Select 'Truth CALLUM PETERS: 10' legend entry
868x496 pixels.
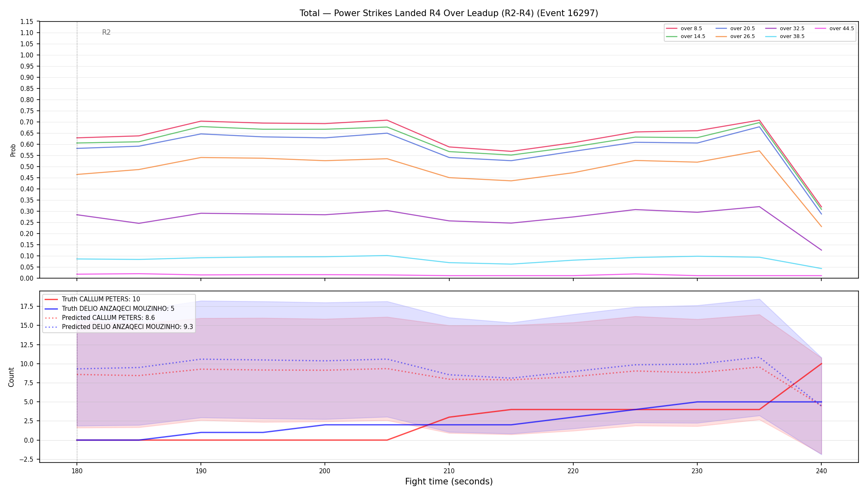[92, 299]
